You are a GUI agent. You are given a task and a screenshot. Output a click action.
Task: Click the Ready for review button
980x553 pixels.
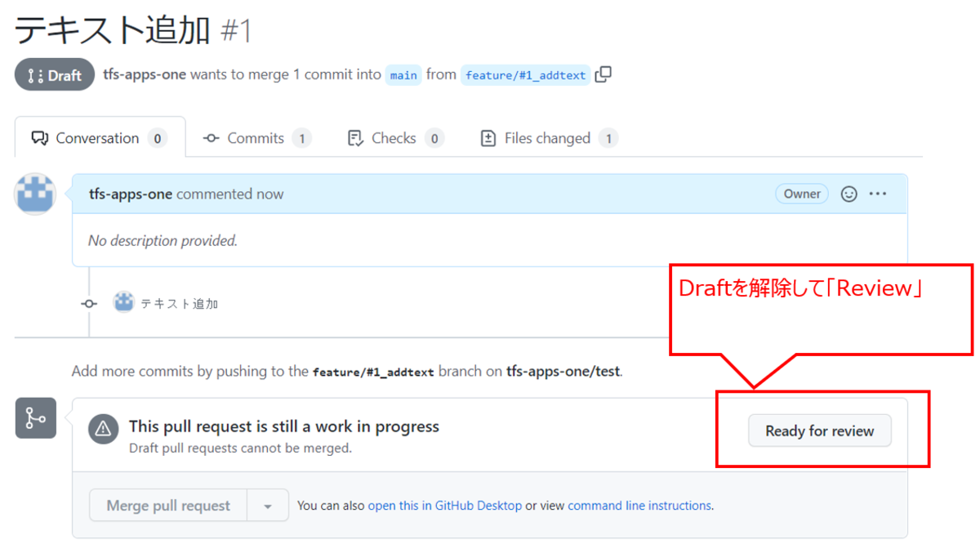click(x=819, y=430)
